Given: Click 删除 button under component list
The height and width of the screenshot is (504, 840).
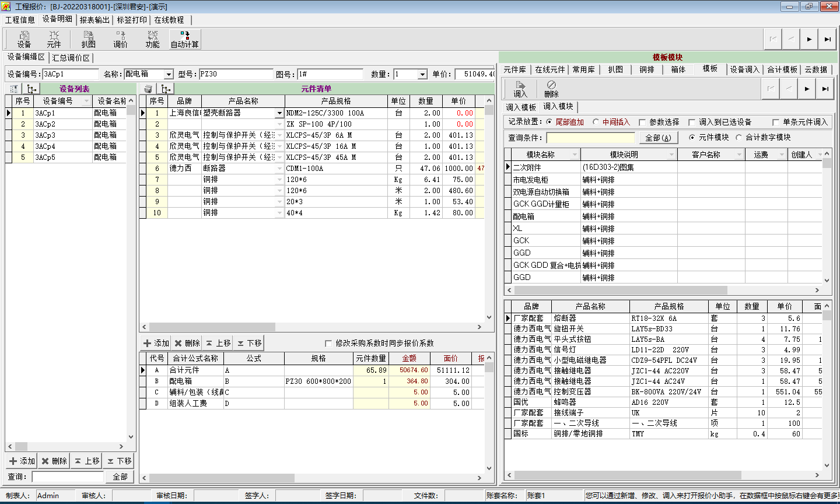Looking at the screenshot, I should pos(187,343).
